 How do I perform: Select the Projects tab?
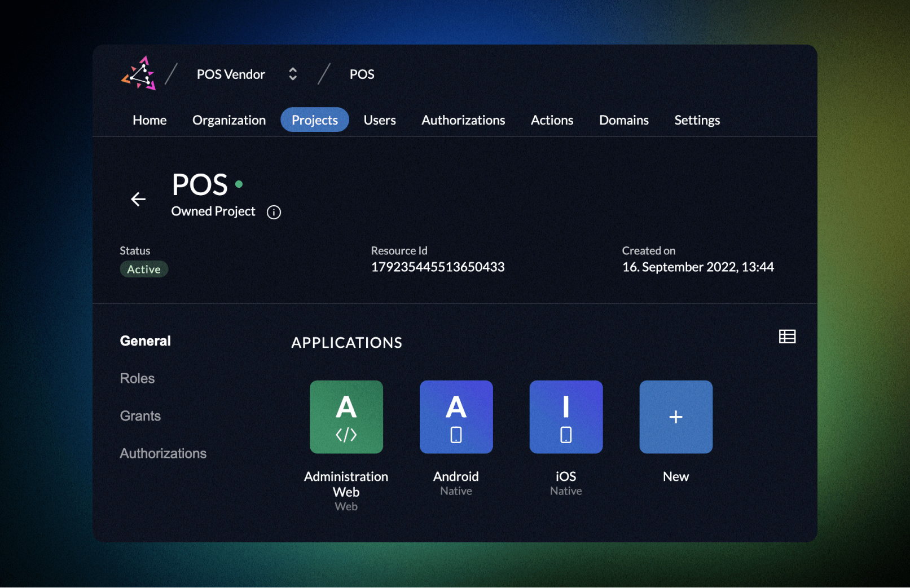[x=315, y=120]
